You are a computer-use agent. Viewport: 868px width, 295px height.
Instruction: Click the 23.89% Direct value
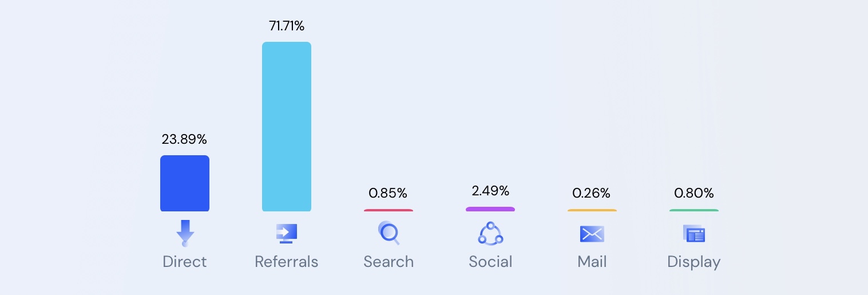coord(184,139)
